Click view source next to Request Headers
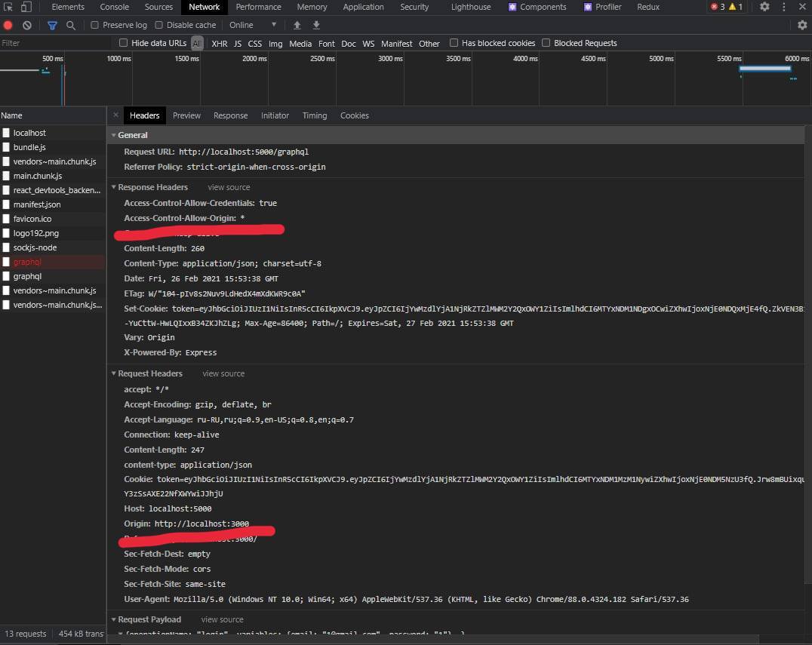 click(223, 373)
